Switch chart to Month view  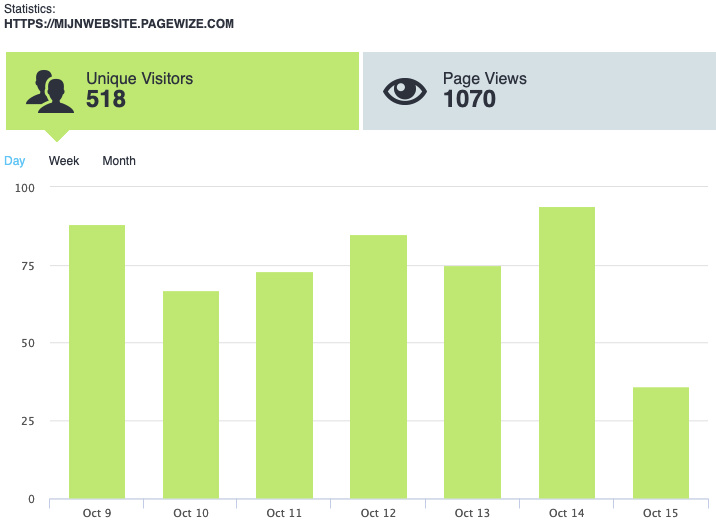[119, 161]
